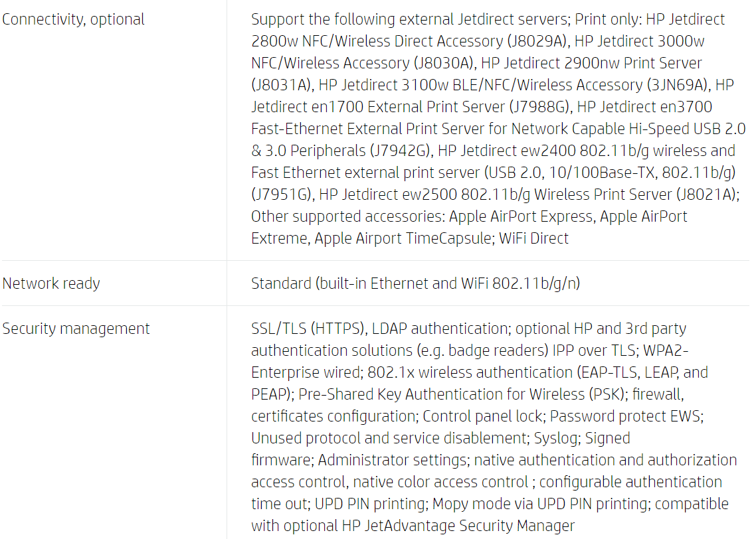Image resolution: width=756 pixels, height=539 pixels.
Task: Click the 'J8030A' accessory part number
Action: click(x=444, y=63)
